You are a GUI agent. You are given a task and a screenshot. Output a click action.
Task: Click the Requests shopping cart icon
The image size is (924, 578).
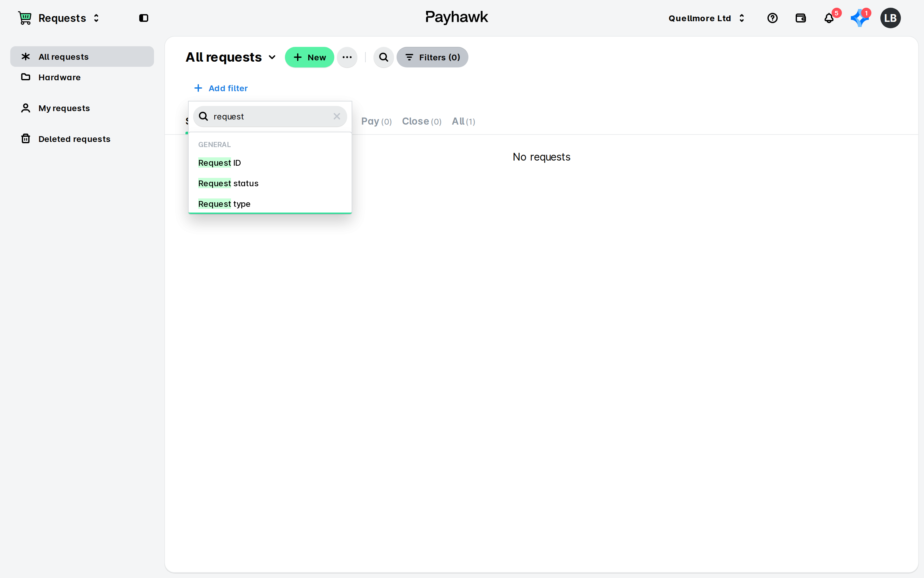pyautogui.click(x=25, y=18)
